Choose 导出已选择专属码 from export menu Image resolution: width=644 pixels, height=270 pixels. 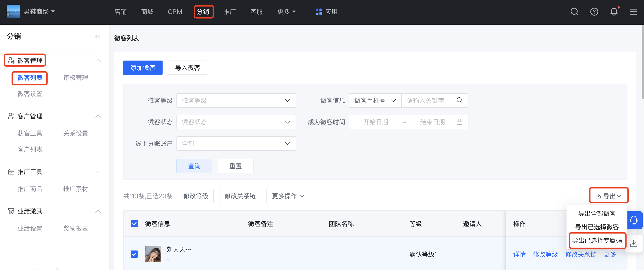click(x=597, y=240)
